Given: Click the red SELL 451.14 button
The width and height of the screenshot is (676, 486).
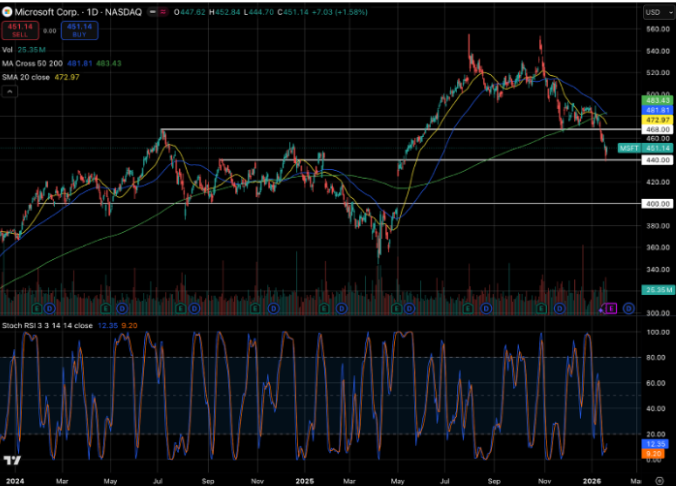Looking at the screenshot, I should (x=17, y=31).
